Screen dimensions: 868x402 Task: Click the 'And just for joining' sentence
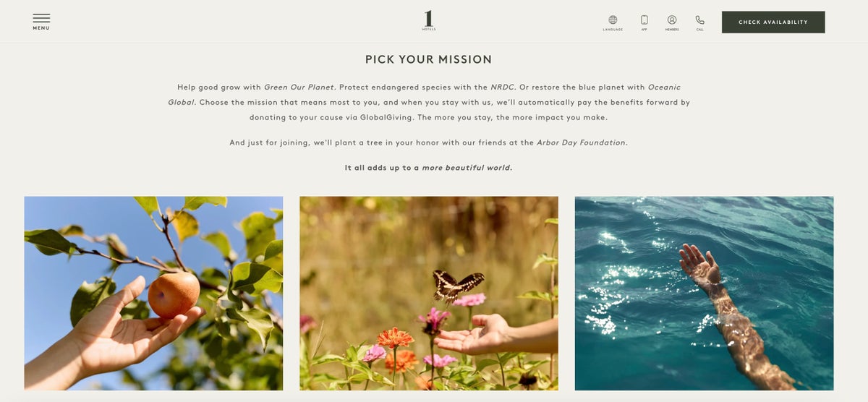pyautogui.click(x=428, y=142)
